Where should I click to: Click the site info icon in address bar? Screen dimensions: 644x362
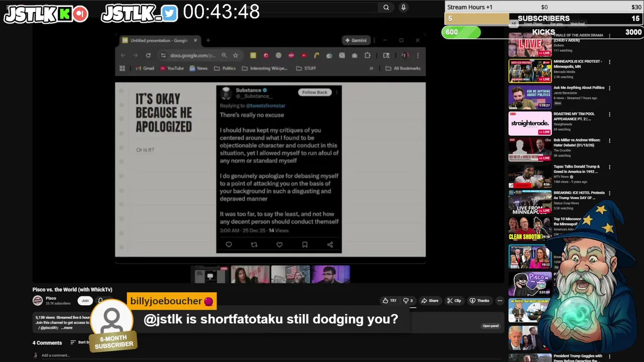pos(164,55)
